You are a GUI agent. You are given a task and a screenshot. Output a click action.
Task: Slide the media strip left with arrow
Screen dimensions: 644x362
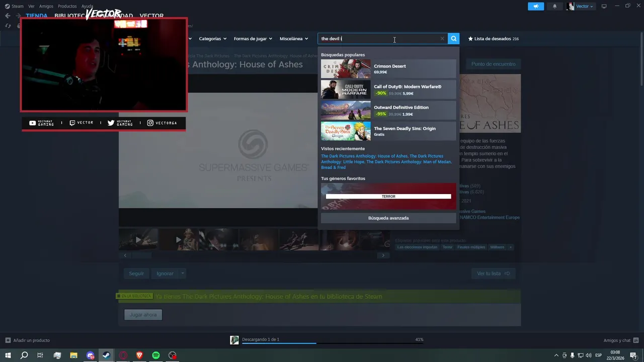click(x=125, y=255)
